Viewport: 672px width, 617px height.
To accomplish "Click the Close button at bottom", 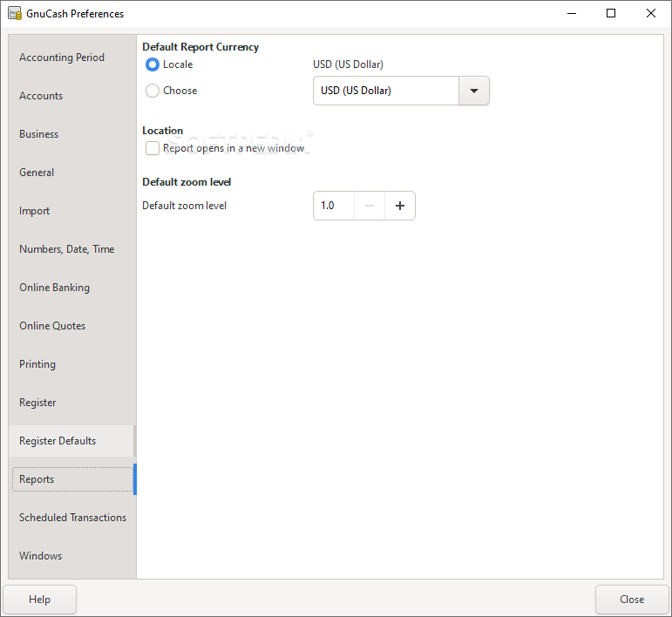I will (x=632, y=600).
